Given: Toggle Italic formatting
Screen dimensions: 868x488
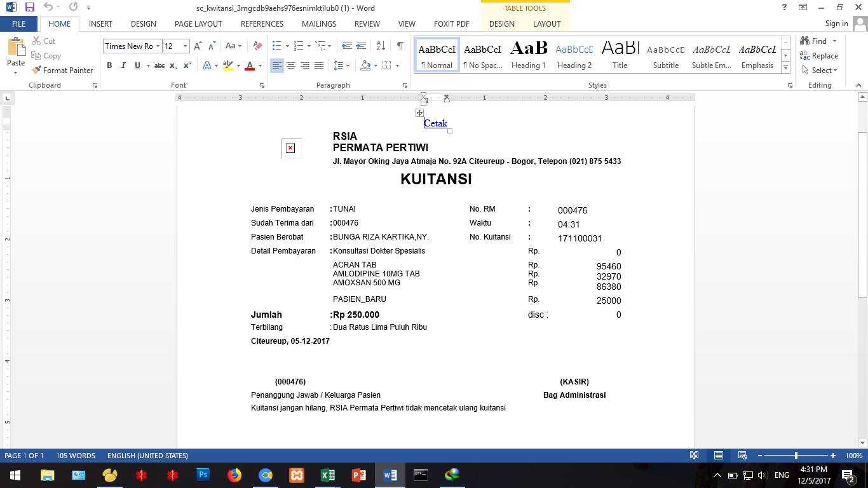Looking at the screenshot, I should (x=123, y=65).
